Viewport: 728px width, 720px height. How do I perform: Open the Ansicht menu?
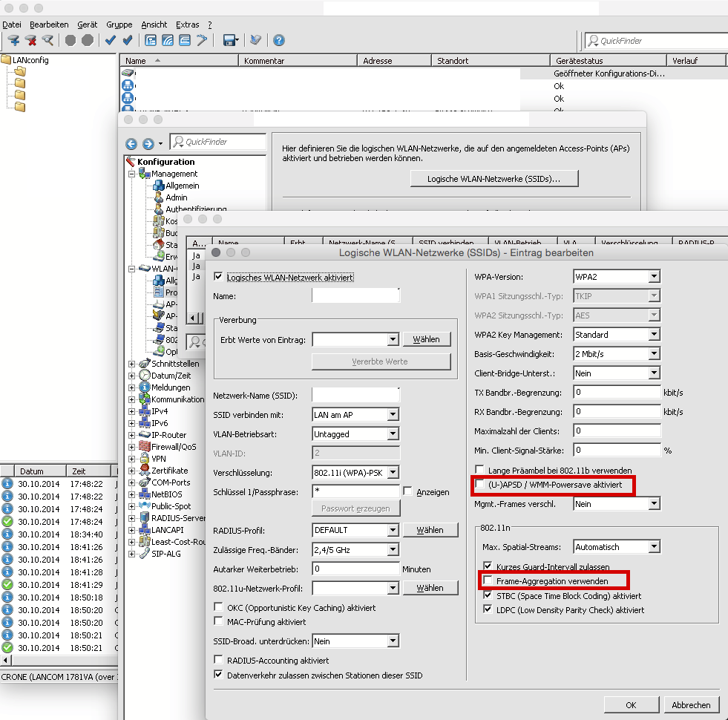[x=154, y=24]
